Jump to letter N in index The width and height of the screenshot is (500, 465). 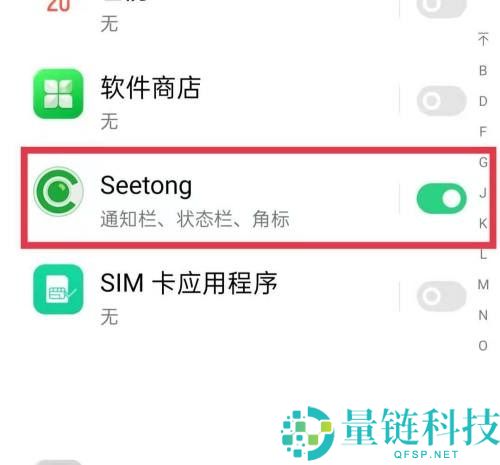(x=483, y=315)
